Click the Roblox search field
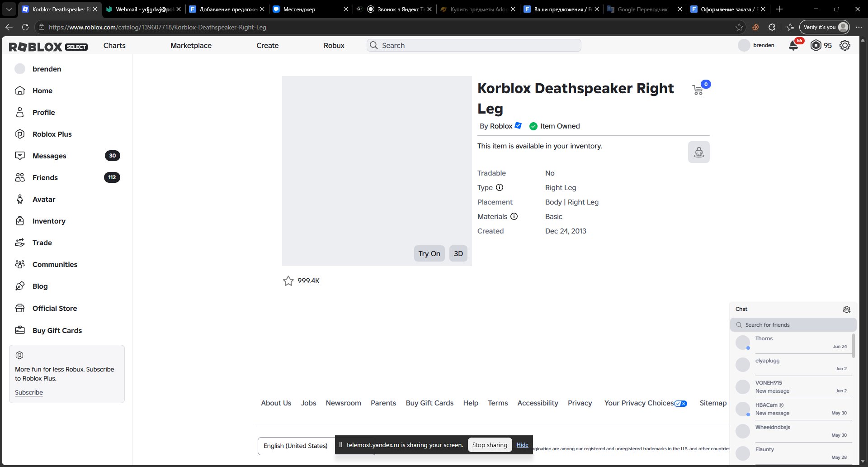This screenshot has width=868, height=467. click(474, 45)
